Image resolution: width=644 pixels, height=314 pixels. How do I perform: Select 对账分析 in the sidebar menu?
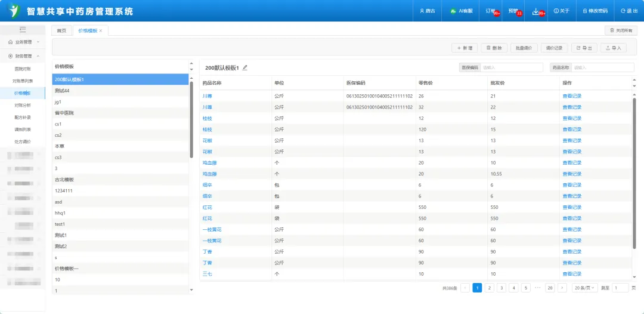(x=23, y=105)
